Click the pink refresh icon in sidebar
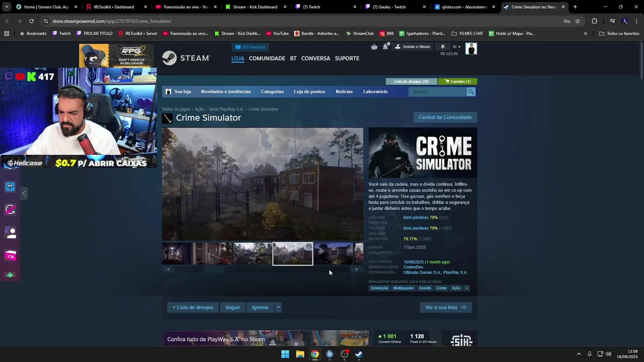The height and width of the screenshot is (362, 644). (10, 210)
